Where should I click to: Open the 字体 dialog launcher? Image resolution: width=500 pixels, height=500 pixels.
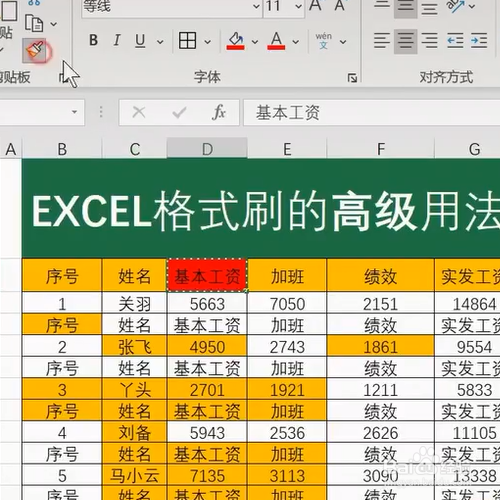352,78
